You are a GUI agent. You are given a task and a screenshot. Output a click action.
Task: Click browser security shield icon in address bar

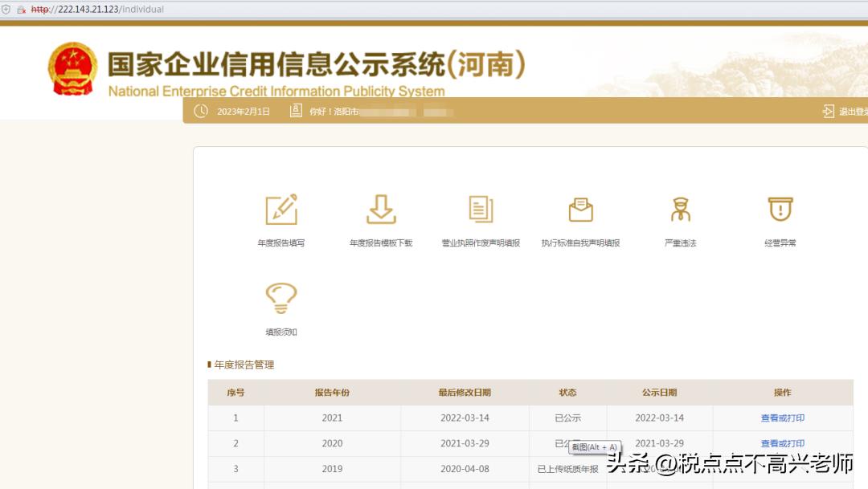[x=6, y=10]
